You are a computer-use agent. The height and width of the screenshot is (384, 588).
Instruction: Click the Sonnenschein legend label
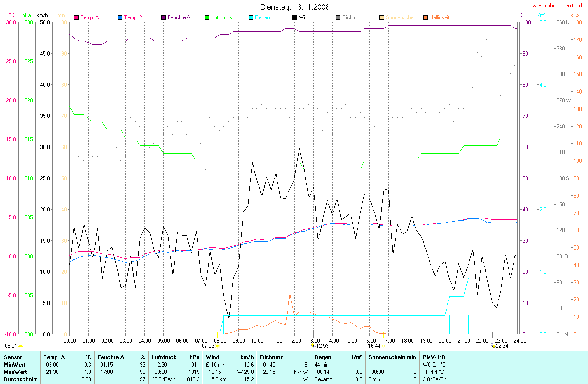pos(401,17)
